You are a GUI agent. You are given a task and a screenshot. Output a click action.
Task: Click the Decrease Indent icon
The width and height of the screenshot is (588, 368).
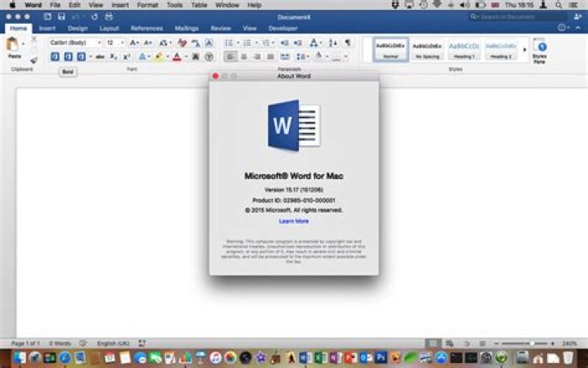[x=285, y=43]
